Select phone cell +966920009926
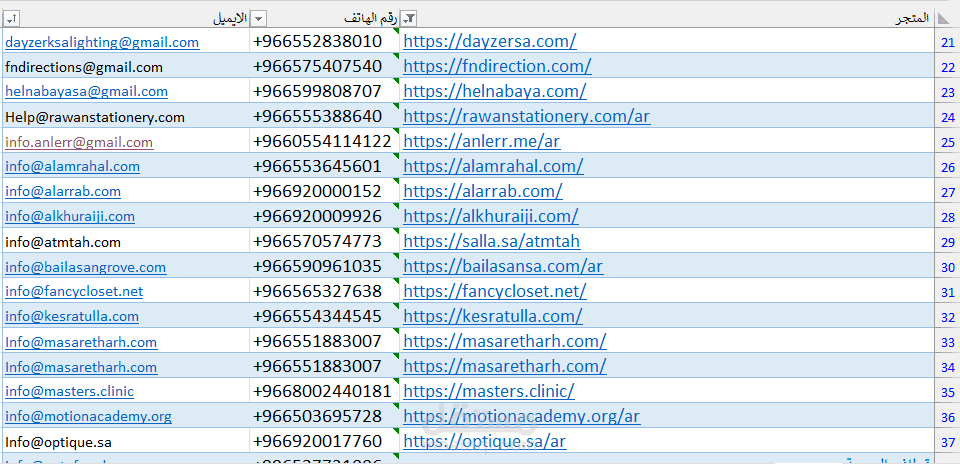Screen dimensions: 960x464 coord(324,216)
